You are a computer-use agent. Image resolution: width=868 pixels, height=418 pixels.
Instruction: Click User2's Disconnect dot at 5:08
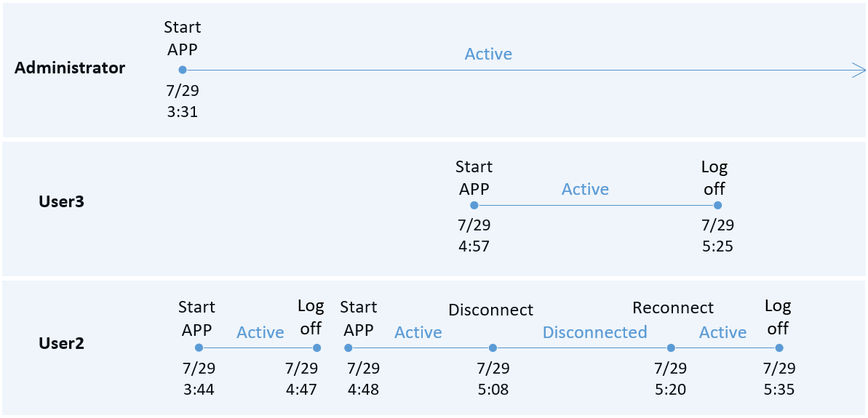(x=493, y=347)
